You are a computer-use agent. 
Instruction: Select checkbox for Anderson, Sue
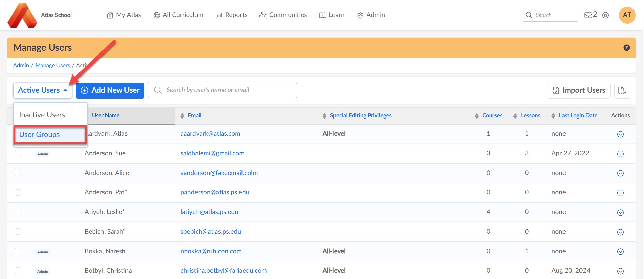pos(18,153)
